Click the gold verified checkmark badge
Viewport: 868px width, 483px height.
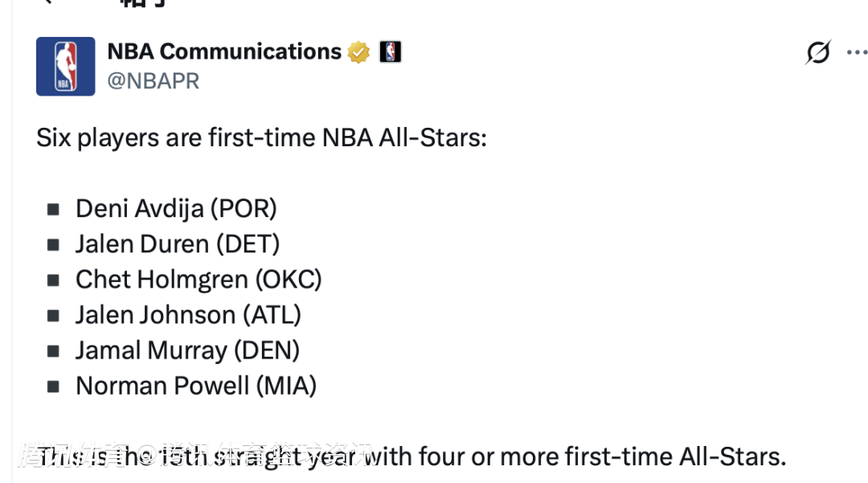pyautogui.click(x=359, y=52)
